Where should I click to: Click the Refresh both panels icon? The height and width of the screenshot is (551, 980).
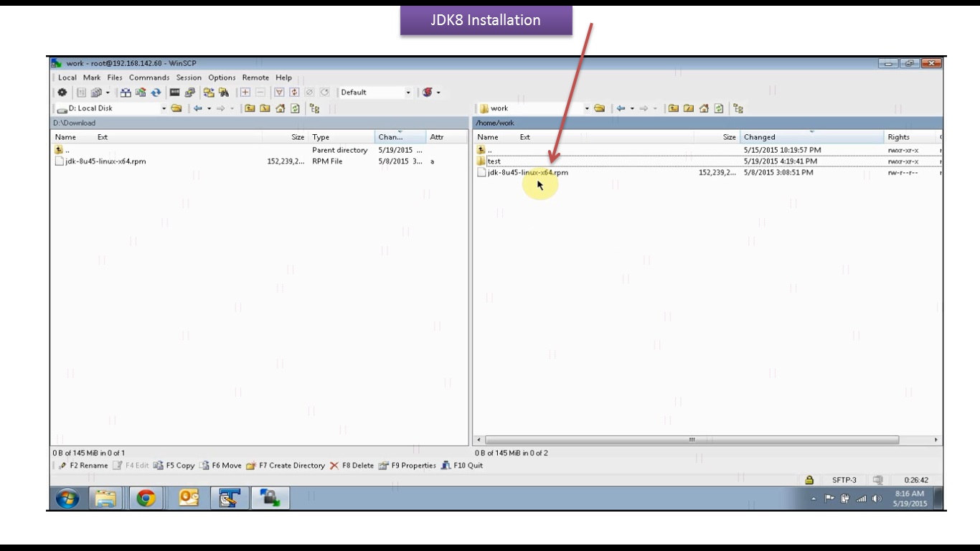click(x=156, y=93)
